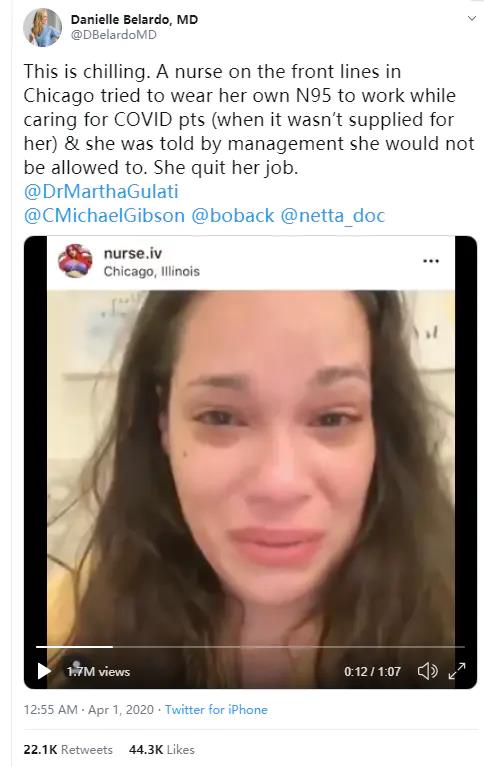
Task: Open the @DrMarthaGulati mention
Action: (x=101, y=191)
